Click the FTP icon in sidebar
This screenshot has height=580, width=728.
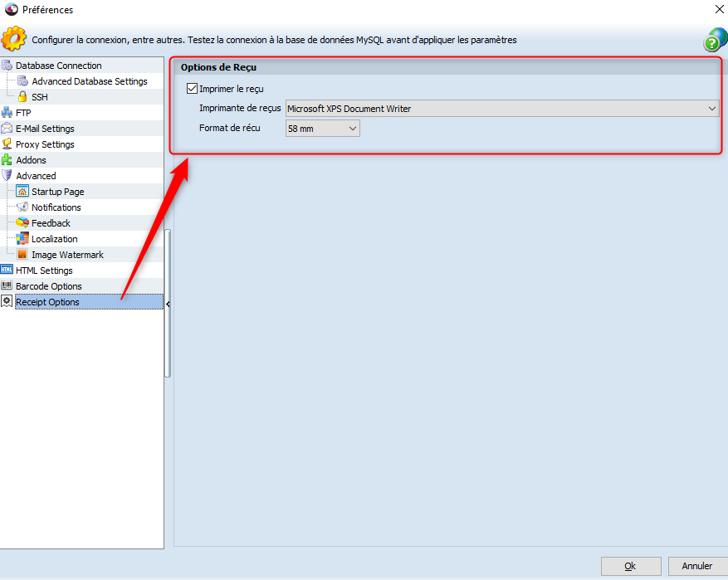point(7,113)
